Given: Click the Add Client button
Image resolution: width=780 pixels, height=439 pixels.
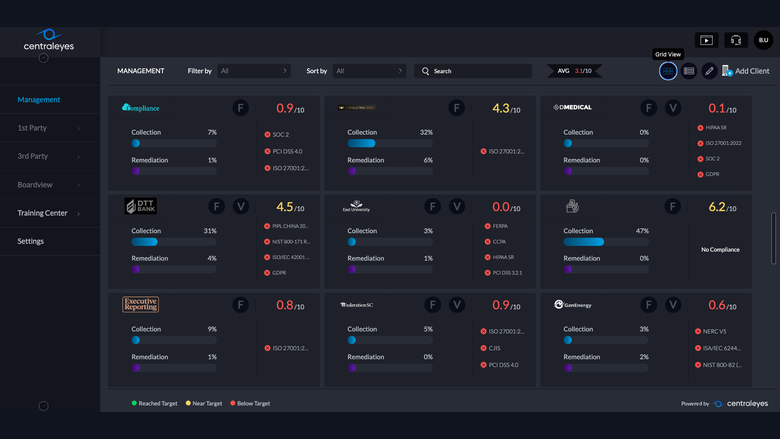Looking at the screenshot, I should coord(746,71).
